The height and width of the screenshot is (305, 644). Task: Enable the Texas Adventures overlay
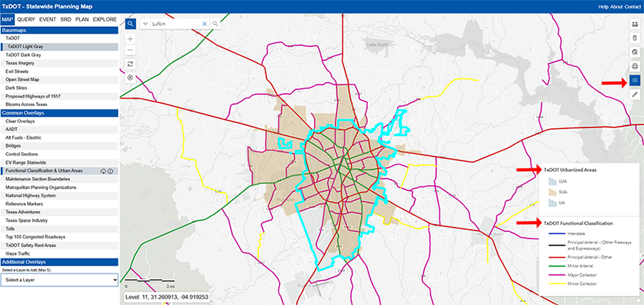(59, 212)
